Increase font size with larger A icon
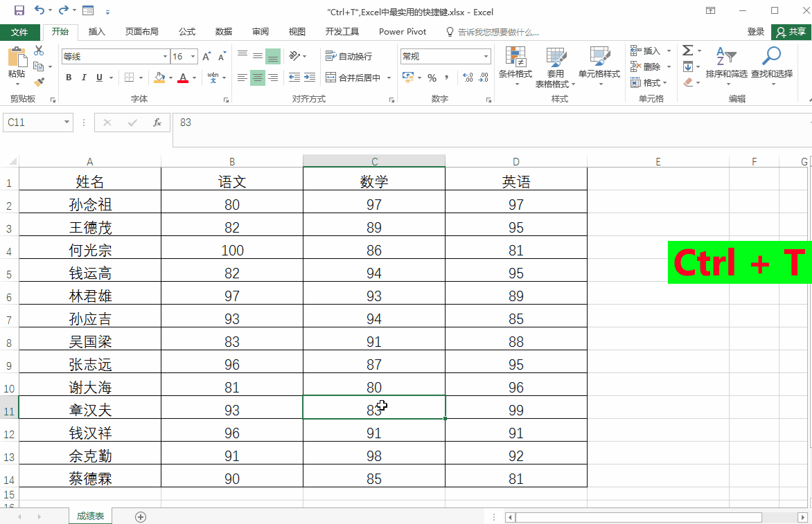812x524 pixels. (x=206, y=56)
